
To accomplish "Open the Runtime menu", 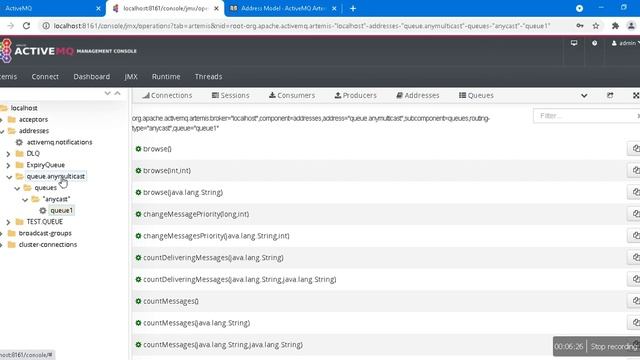I will click(166, 77).
